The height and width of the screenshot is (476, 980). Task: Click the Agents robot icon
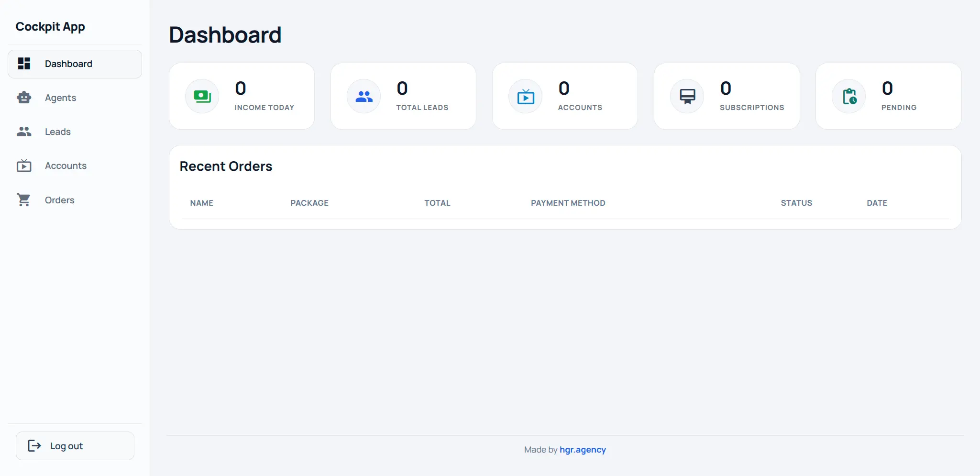(x=24, y=98)
